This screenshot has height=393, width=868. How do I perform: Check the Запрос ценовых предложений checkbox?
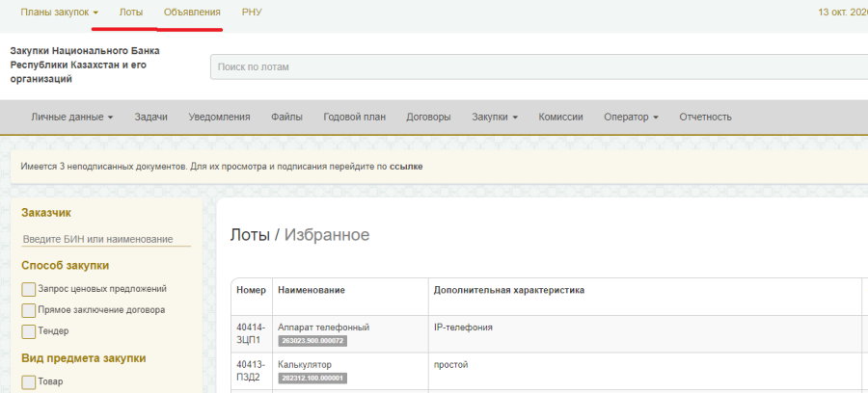click(x=28, y=289)
